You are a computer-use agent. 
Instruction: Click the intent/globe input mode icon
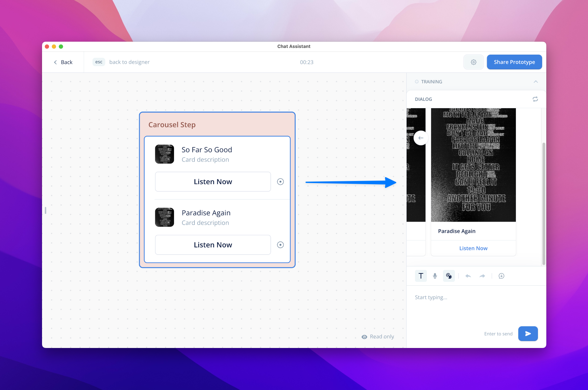click(449, 276)
